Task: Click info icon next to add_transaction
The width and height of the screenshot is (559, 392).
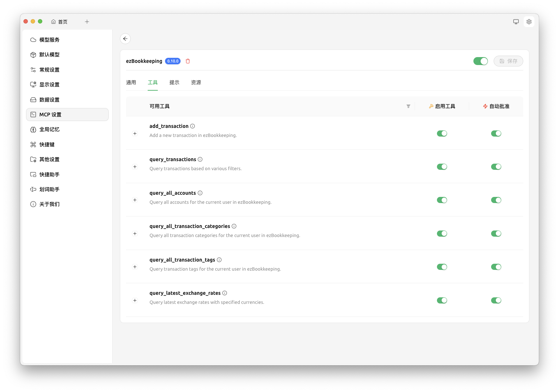Action: point(192,126)
